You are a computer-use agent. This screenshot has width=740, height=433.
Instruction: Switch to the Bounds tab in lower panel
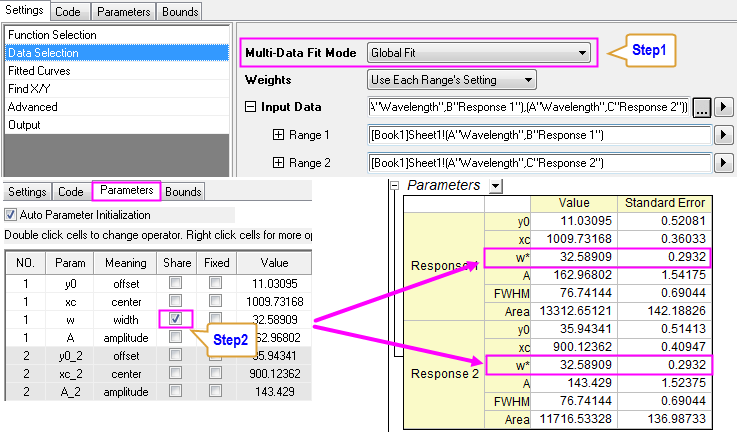[183, 191]
